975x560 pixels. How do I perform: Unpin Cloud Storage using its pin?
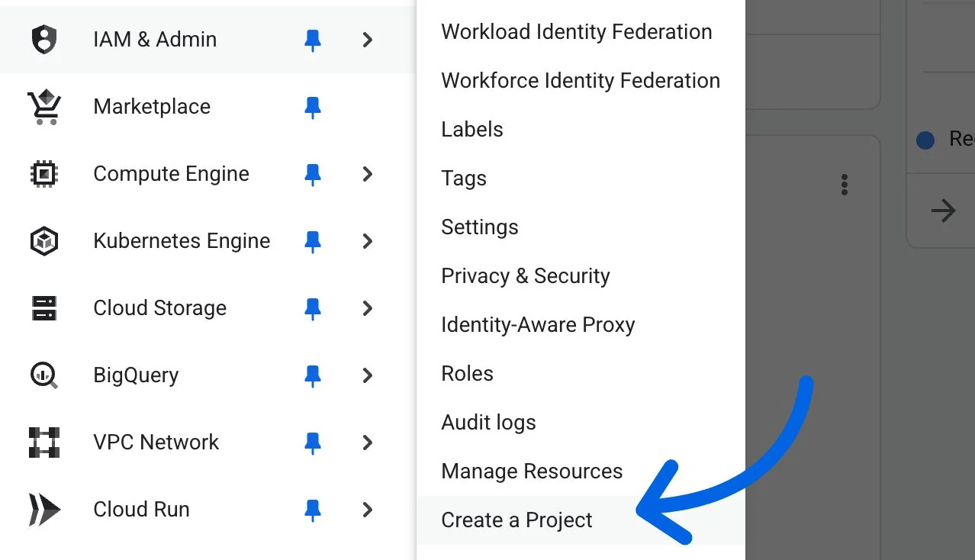pos(312,309)
